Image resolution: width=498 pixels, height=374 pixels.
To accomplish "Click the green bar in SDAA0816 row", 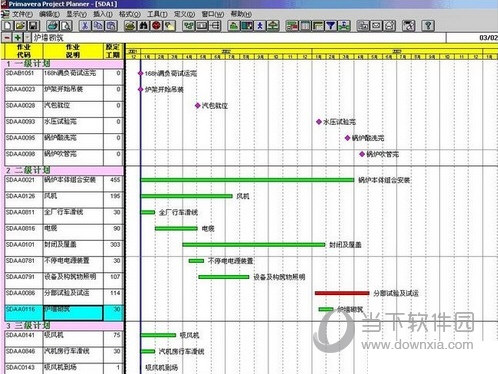I will click(x=176, y=228).
